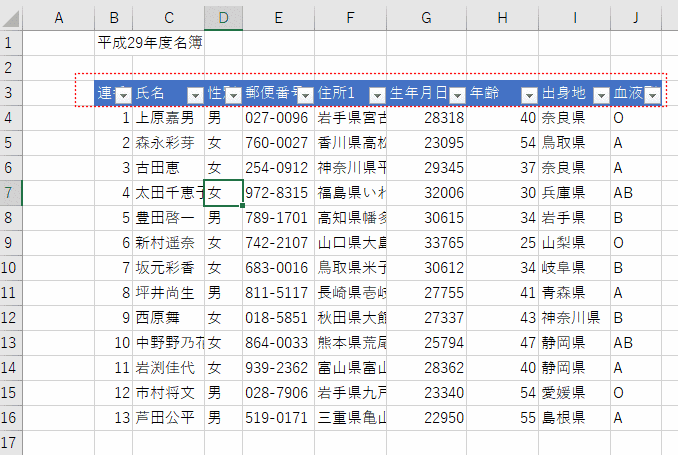Open the 氏名 column filter dropdown
Screen dimensions: 678x455
(x=195, y=94)
